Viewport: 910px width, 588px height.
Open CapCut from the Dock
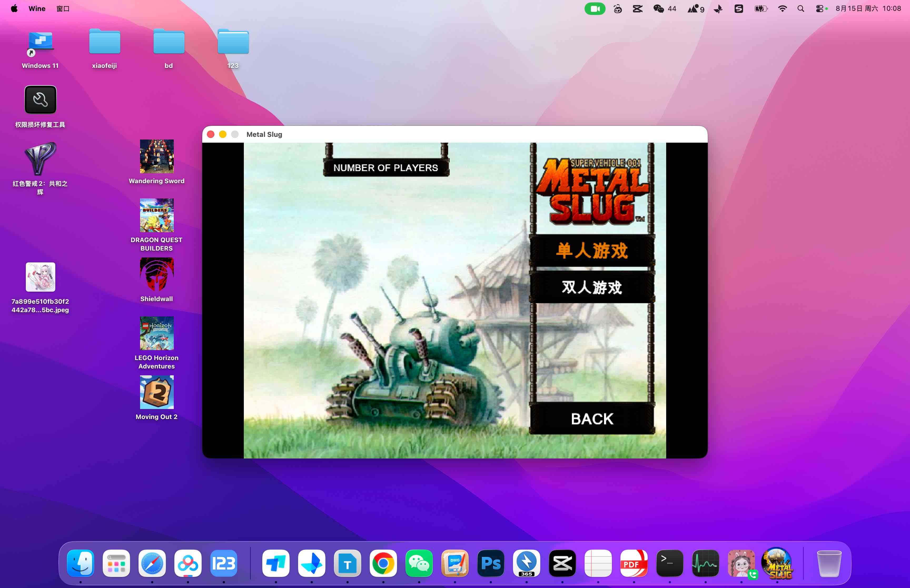(x=562, y=563)
